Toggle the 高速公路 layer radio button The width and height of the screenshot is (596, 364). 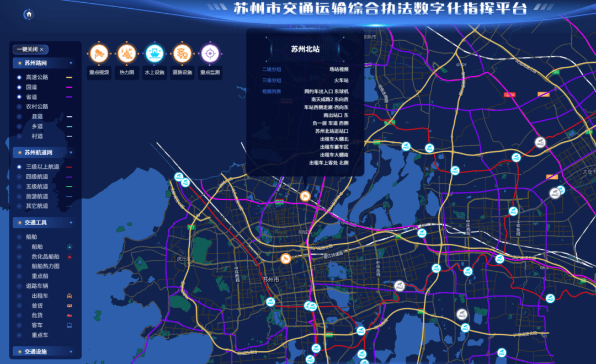click(19, 77)
